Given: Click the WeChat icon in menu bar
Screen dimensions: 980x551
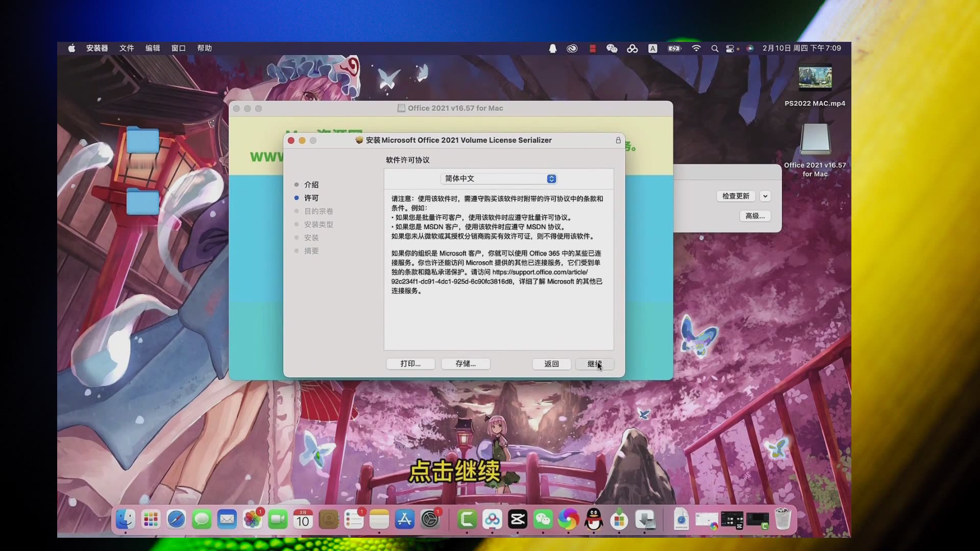Looking at the screenshot, I should tap(612, 48).
